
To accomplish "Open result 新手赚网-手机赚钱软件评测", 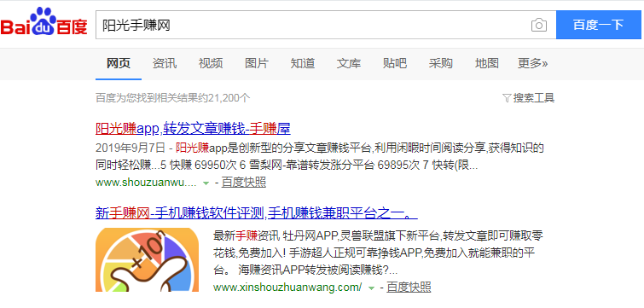I will [257, 213].
